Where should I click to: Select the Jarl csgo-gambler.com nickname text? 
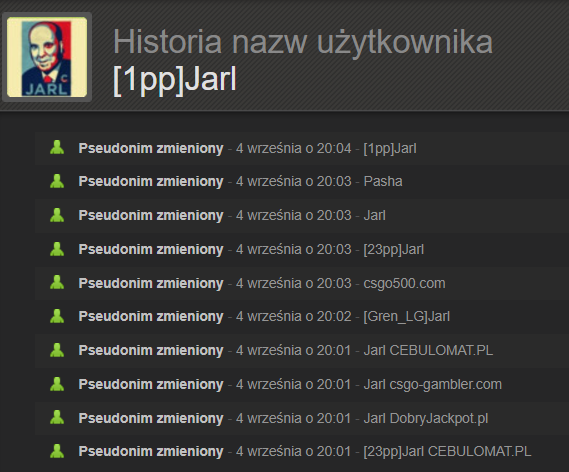point(433,385)
